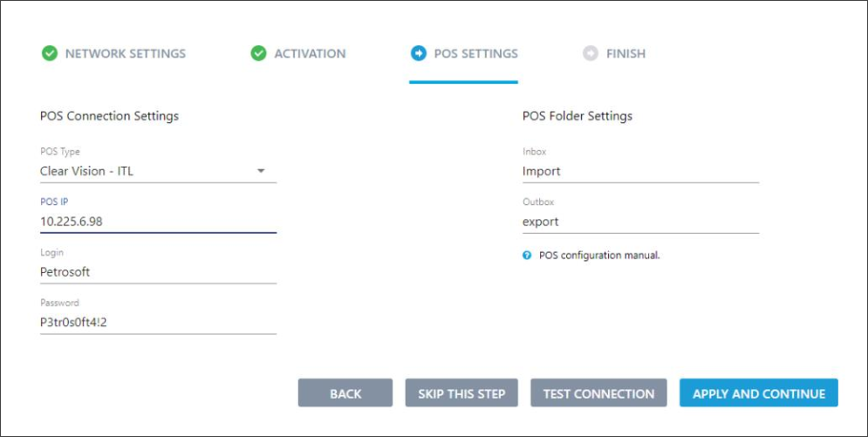Open the POS configuration manual link
Viewport: 868px width, 437px height.
coord(599,256)
